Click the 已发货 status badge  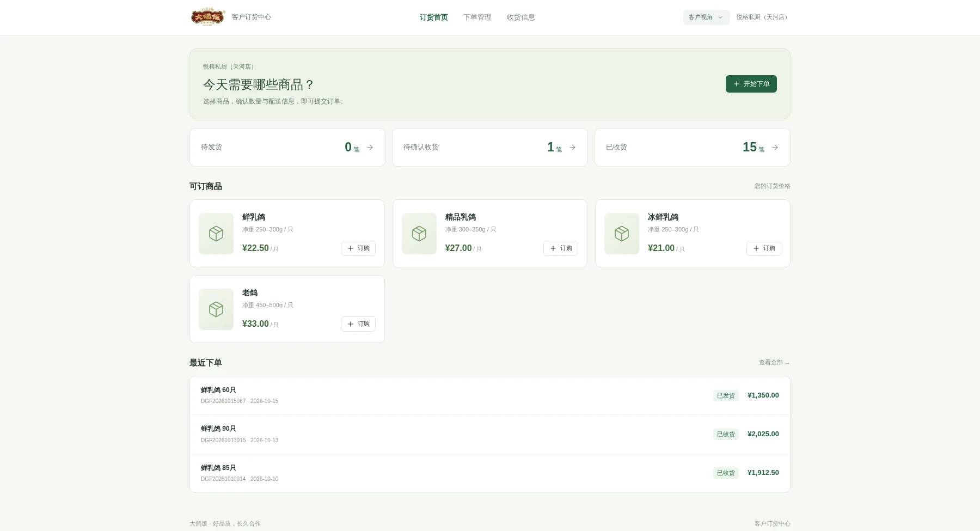click(726, 395)
